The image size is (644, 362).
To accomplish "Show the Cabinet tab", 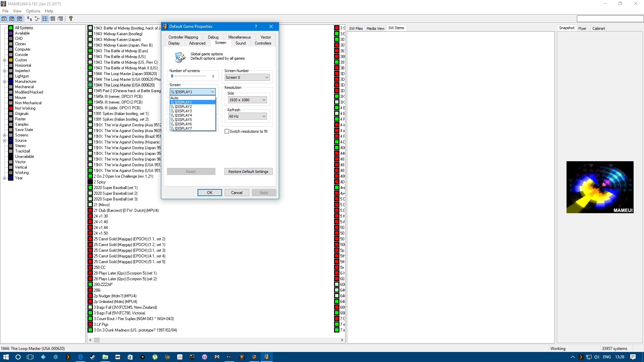I will tap(598, 28).
